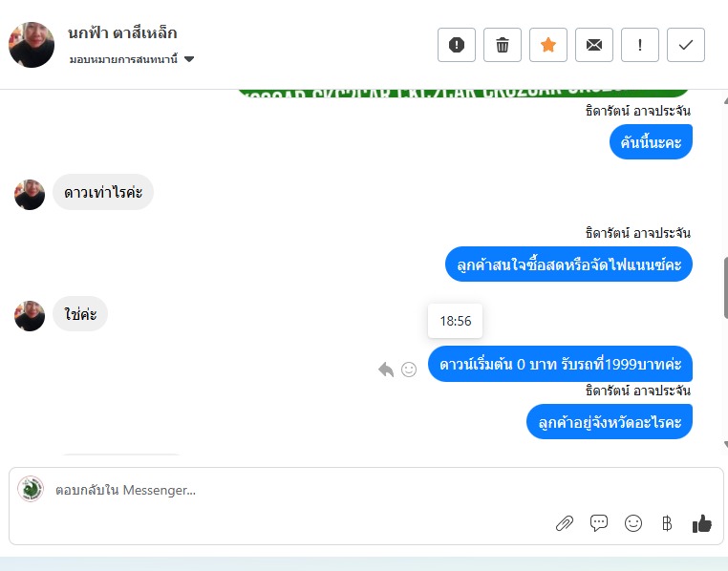Toggle the orange star follow-up marker
The image size is (728, 571).
pos(548,45)
